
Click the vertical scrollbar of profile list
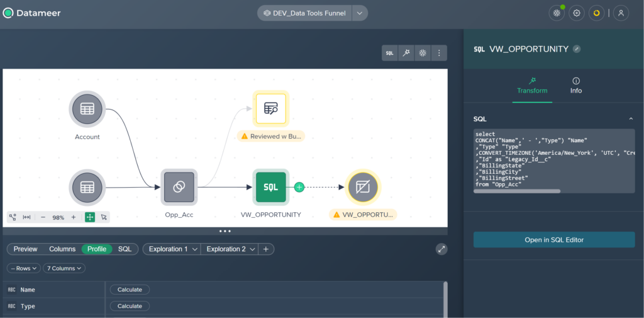445,300
